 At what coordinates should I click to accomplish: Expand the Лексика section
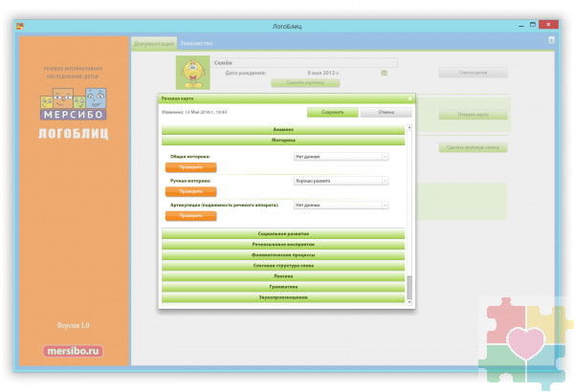[283, 276]
